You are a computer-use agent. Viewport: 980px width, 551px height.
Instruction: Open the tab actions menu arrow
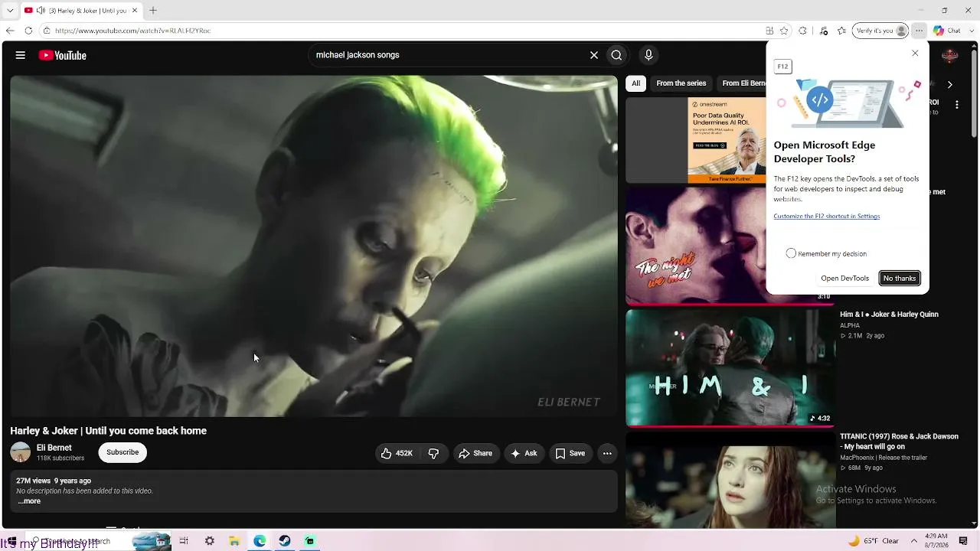coord(10,11)
